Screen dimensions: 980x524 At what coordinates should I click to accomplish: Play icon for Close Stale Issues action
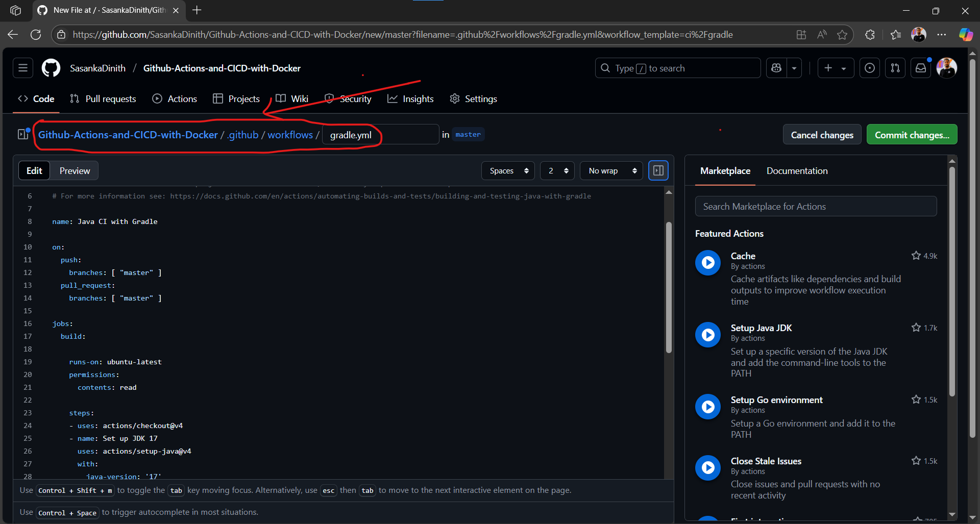coord(708,467)
